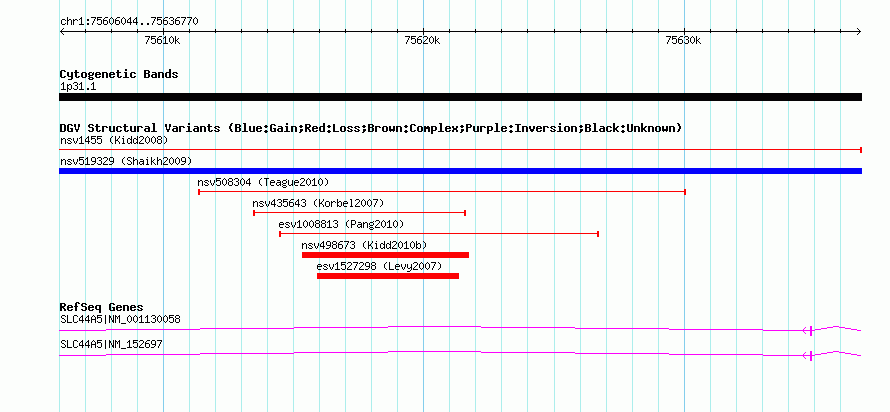The width and height of the screenshot is (890, 412).
Task: Click the 75610k ruler tick label
Action: 163,40
